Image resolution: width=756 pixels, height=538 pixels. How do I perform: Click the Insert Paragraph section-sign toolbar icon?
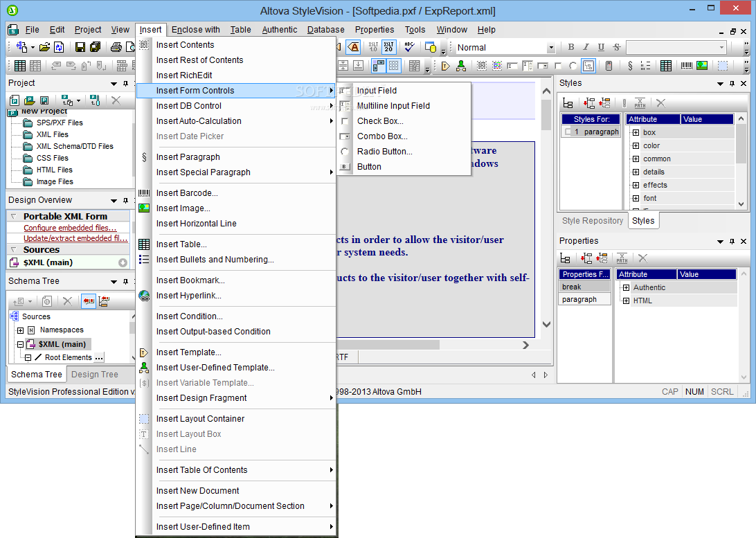tap(630, 66)
